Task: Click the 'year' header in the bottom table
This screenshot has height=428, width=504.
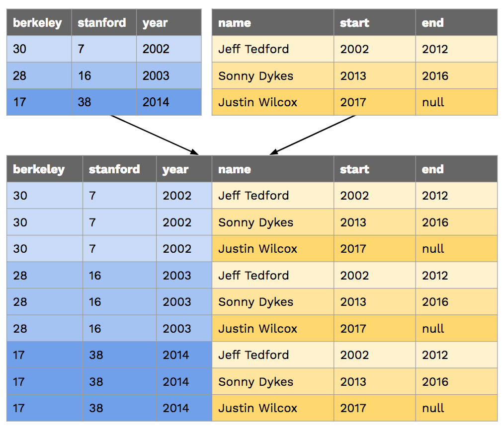Action: point(175,169)
